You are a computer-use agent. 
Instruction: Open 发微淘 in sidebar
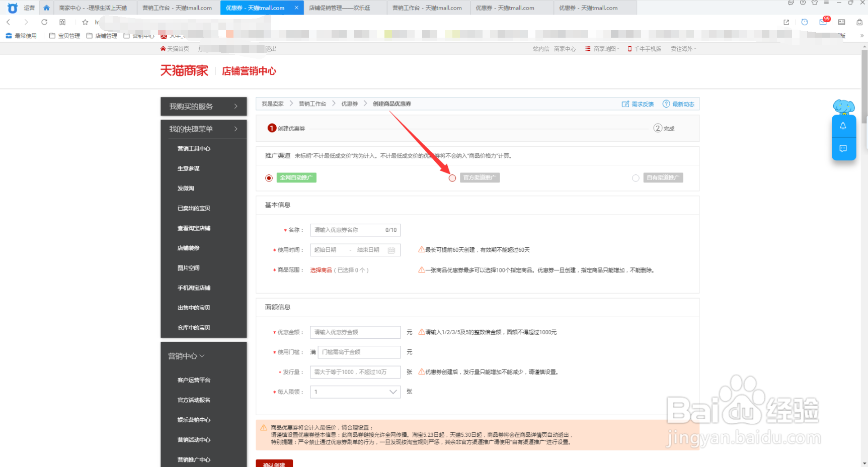pyautogui.click(x=186, y=188)
